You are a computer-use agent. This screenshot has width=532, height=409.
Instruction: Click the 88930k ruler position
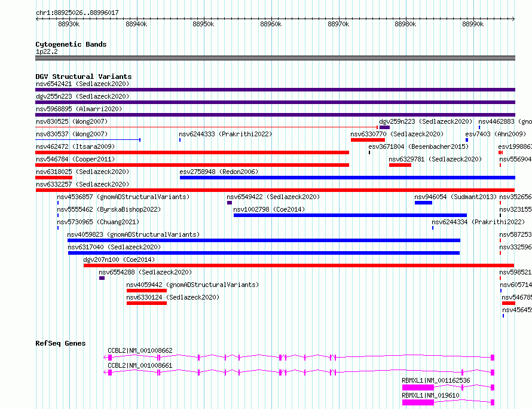[x=69, y=24]
